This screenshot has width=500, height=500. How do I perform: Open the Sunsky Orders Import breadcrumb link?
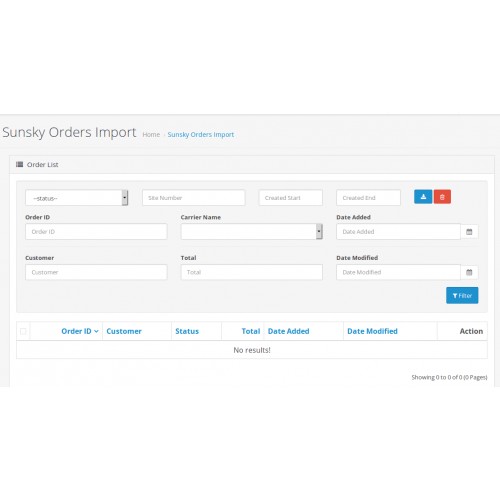(x=201, y=135)
